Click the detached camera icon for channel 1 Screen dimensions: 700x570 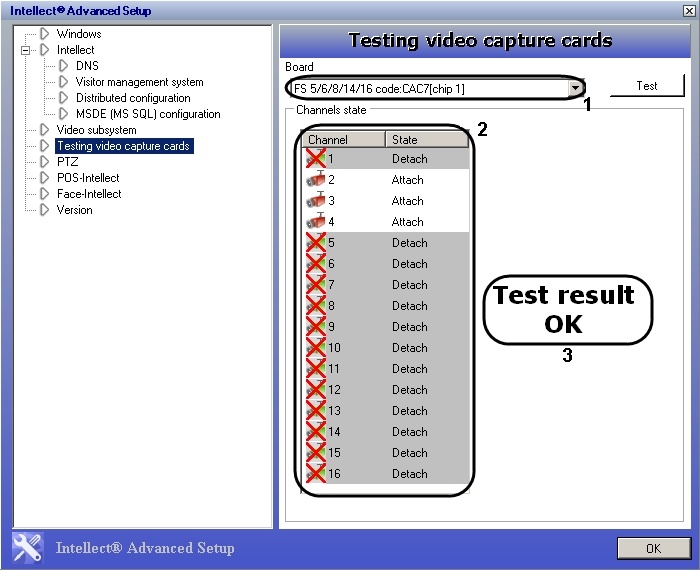(x=316, y=158)
